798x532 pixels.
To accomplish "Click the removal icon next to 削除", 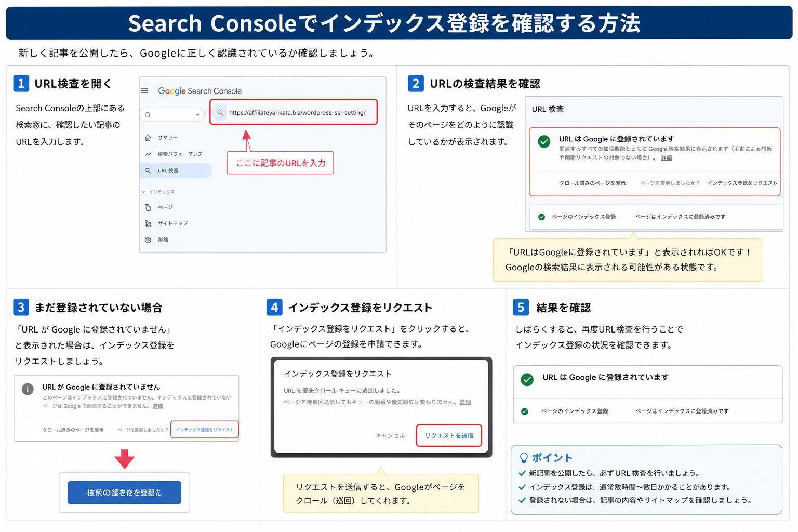I will (x=148, y=240).
